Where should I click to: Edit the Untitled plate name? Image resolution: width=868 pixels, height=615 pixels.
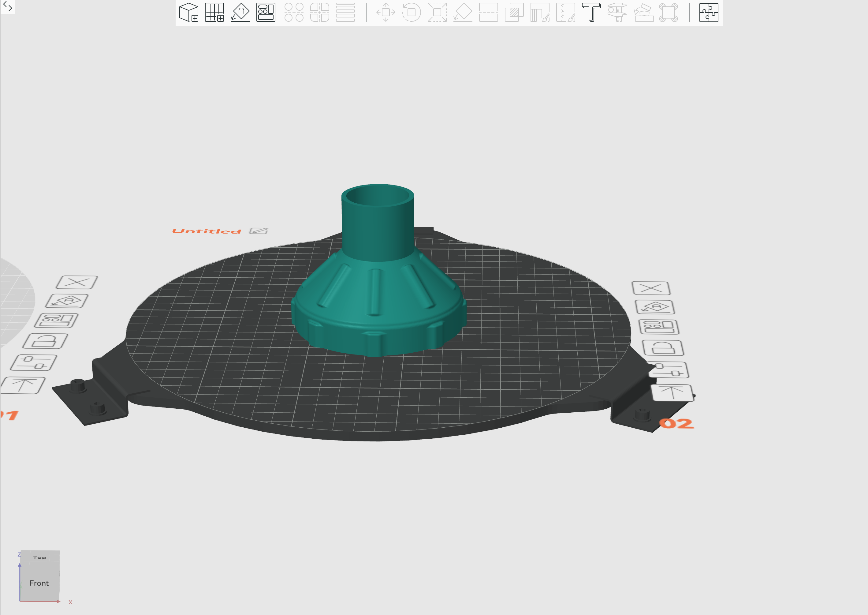click(259, 231)
